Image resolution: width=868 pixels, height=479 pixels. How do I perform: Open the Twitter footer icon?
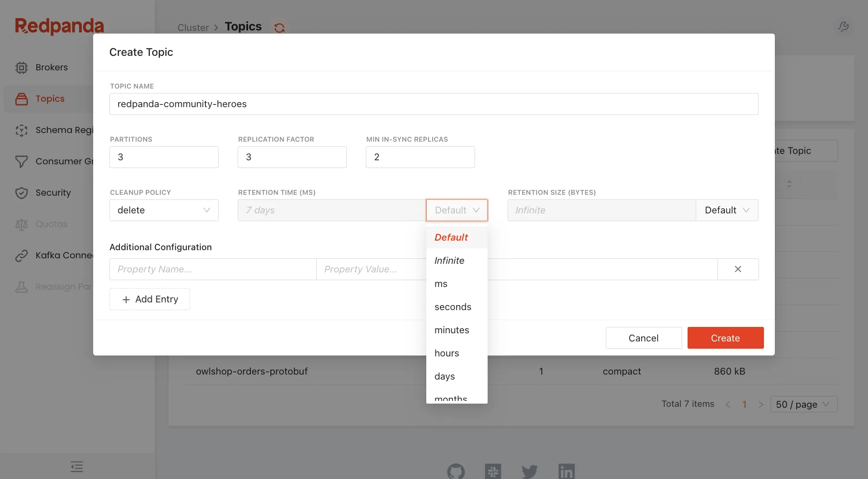pos(530,472)
